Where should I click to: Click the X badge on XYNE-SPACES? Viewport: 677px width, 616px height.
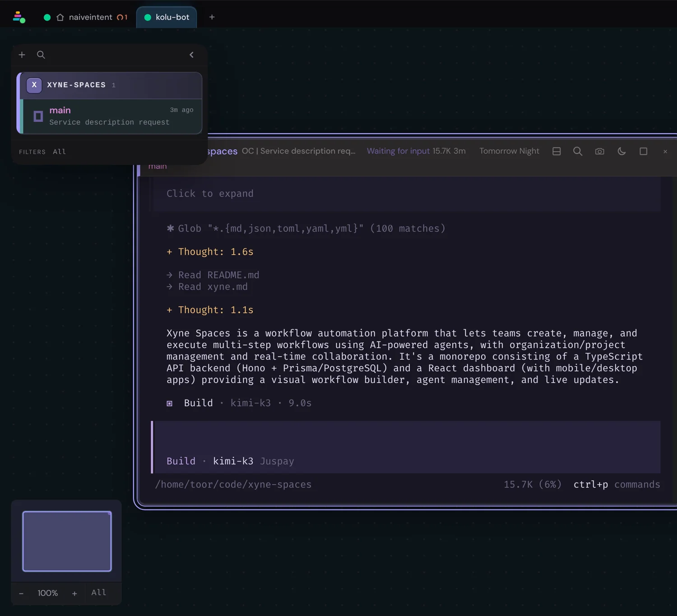[34, 85]
